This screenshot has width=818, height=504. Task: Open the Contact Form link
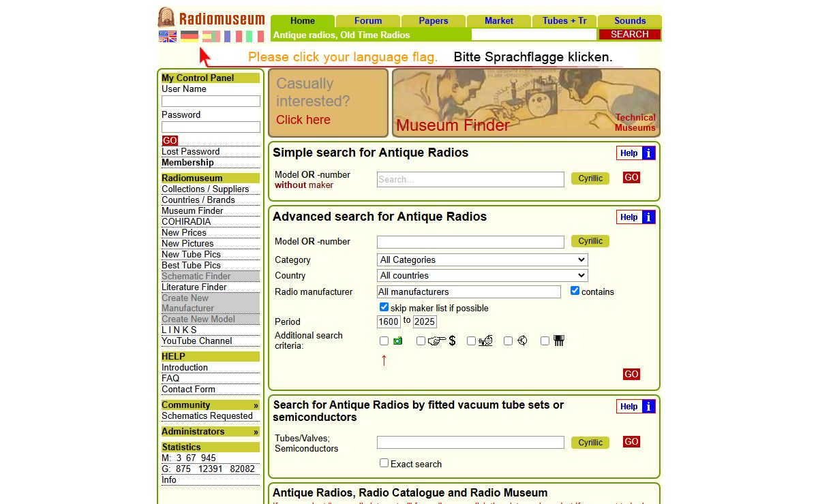(188, 390)
